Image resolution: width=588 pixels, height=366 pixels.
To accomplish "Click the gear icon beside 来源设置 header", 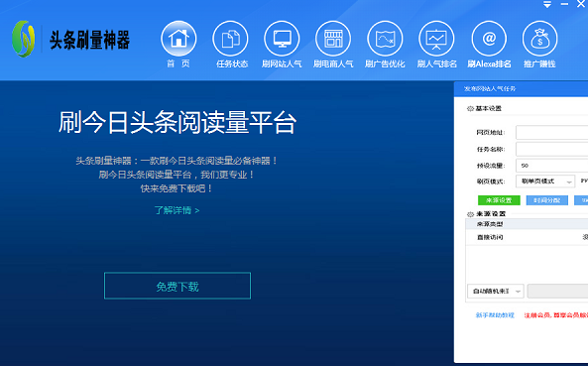I will 470,214.
